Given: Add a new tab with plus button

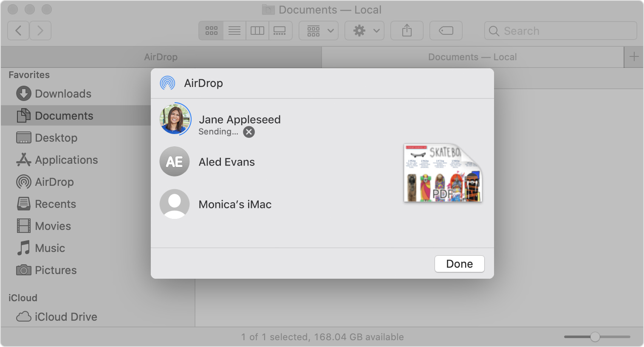Looking at the screenshot, I should 634,57.
